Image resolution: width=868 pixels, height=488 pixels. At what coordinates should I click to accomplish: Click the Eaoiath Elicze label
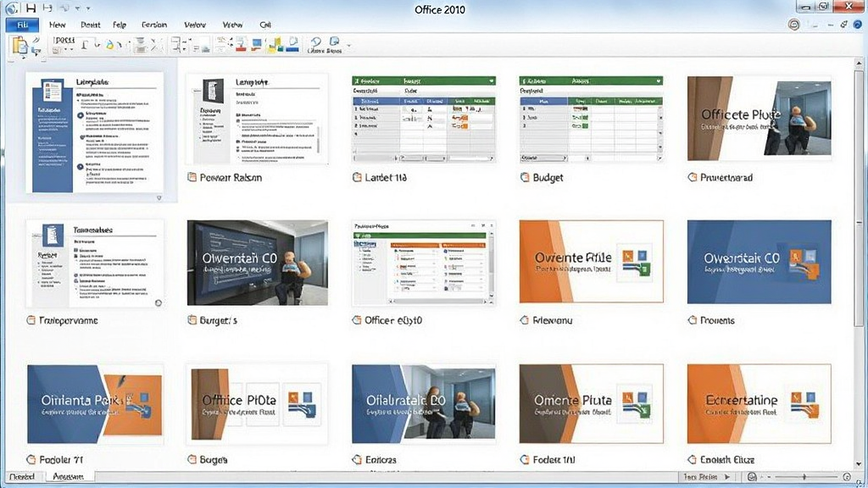(727, 459)
